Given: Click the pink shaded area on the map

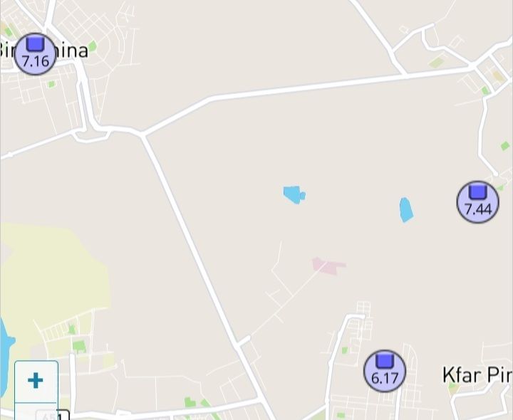Looking at the screenshot, I should point(328,266).
